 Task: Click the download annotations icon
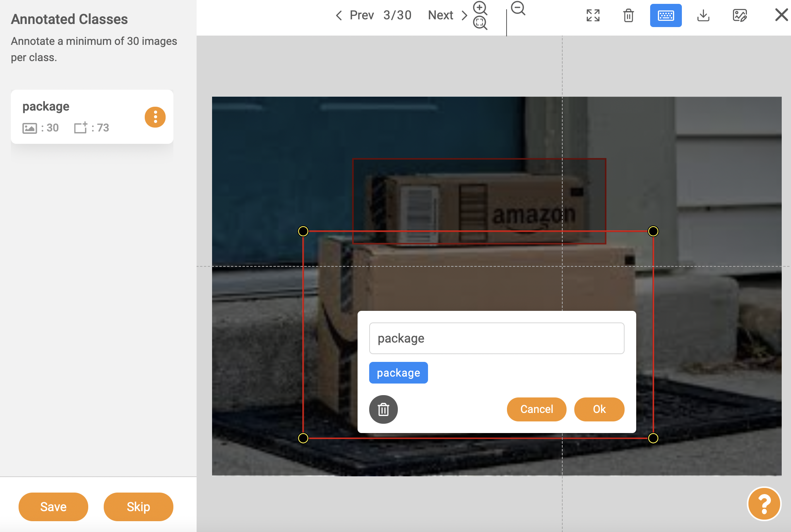[703, 15]
